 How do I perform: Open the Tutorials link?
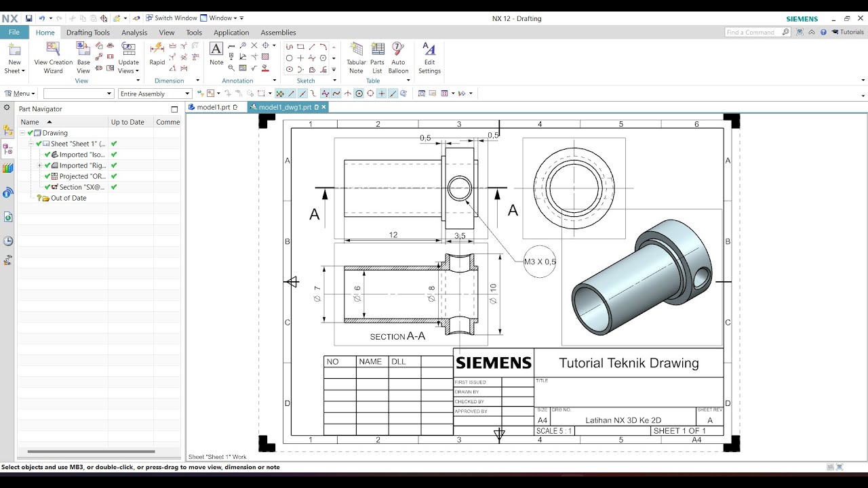click(848, 32)
